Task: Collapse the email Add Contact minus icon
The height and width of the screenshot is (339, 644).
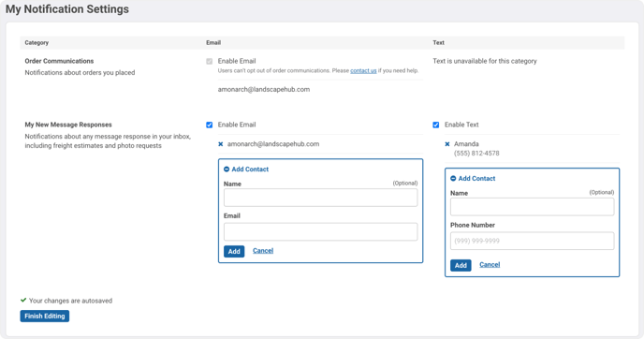Action: pos(227,169)
